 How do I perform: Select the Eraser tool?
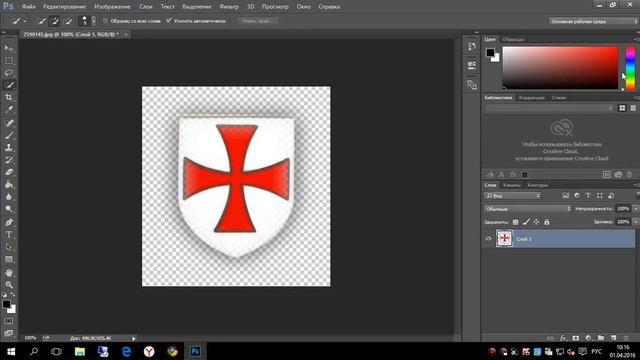click(x=9, y=172)
